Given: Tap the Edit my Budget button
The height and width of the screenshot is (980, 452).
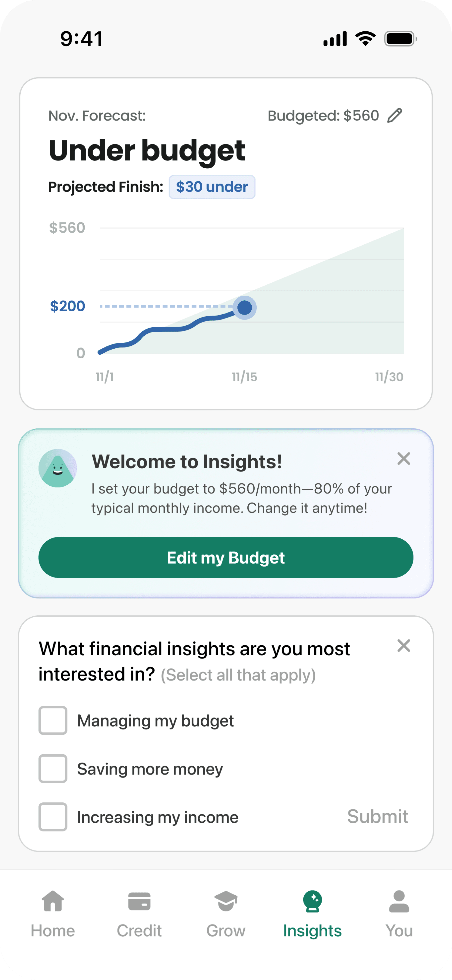Looking at the screenshot, I should pos(226,557).
